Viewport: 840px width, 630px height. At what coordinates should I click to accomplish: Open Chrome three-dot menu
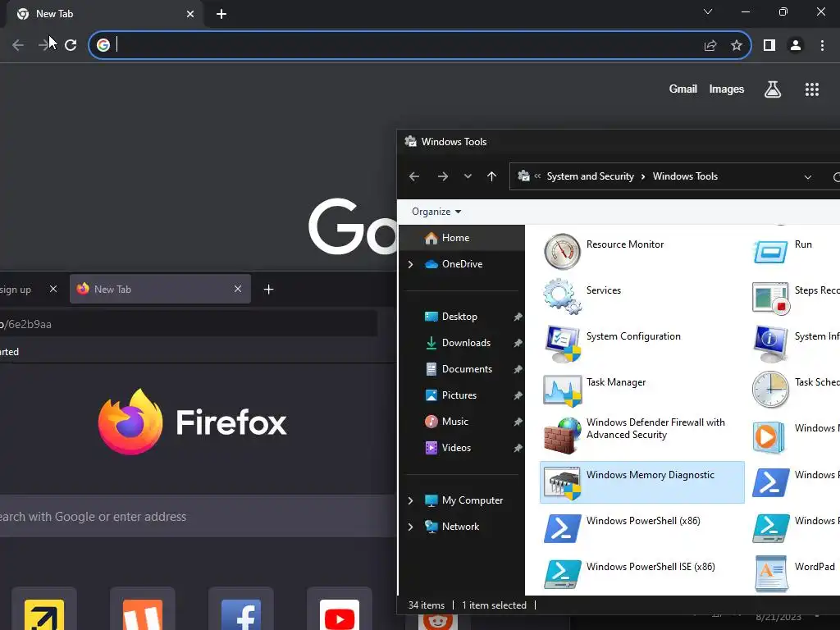pyautogui.click(x=822, y=46)
